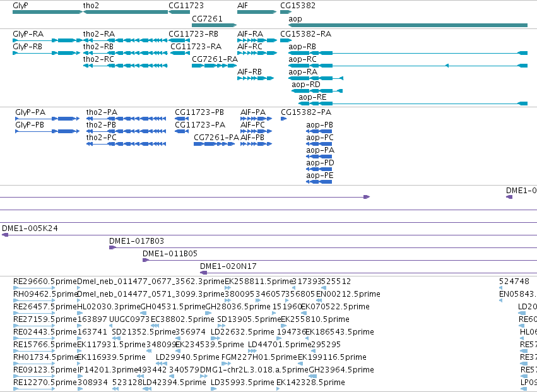Click the AIF-RC transcript glyph
Image resolution: width=537 pixels, height=392 pixels.
click(257, 53)
